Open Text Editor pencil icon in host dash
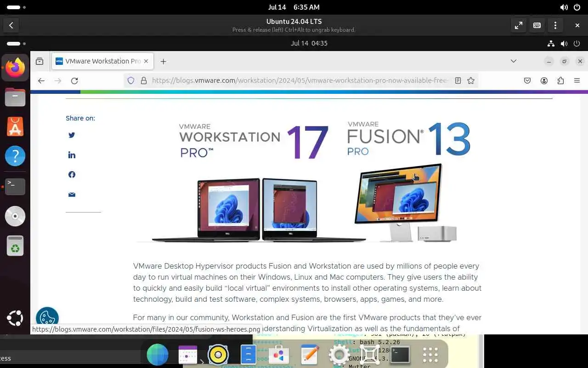 [x=310, y=355]
